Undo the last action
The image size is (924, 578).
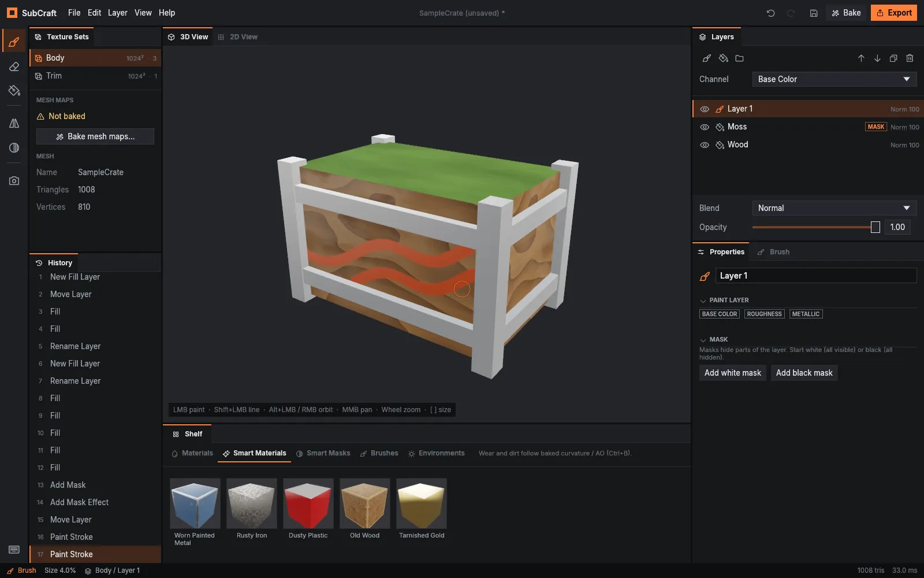[770, 13]
